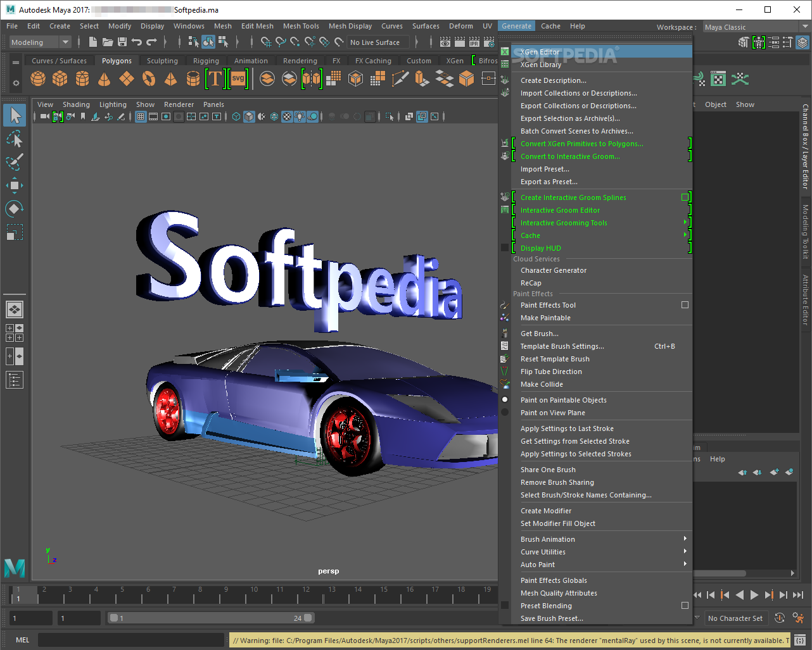This screenshot has height=650, width=812.
Task: Click the range end field showing 24
Action: click(298, 618)
